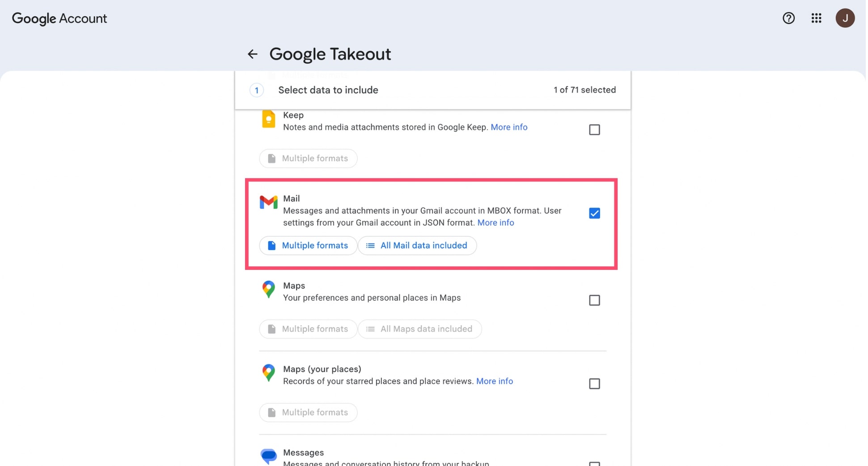Click the Google Account logo
The image size is (868, 466).
tap(59, 18)
